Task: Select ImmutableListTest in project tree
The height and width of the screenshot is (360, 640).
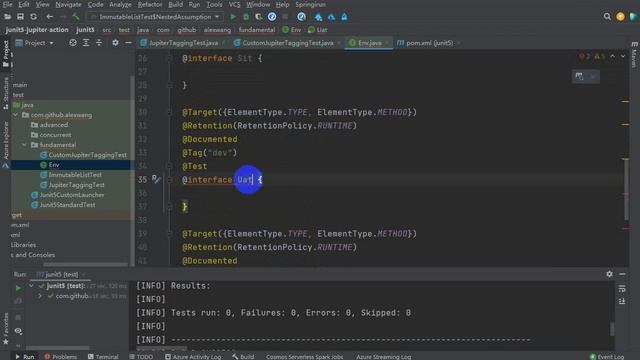Action: click(75, 175)
